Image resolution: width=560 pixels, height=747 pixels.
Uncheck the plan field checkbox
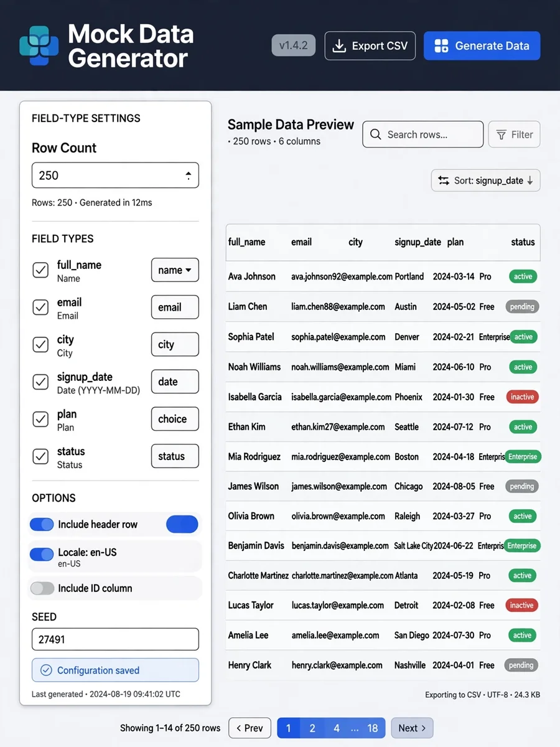pos(40,419)
